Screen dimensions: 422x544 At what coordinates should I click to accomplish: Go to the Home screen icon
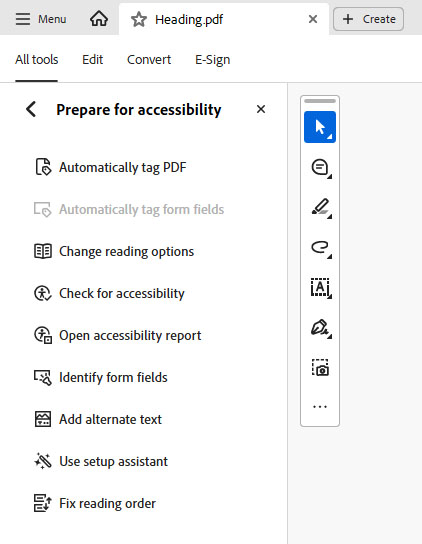point(99,18)
